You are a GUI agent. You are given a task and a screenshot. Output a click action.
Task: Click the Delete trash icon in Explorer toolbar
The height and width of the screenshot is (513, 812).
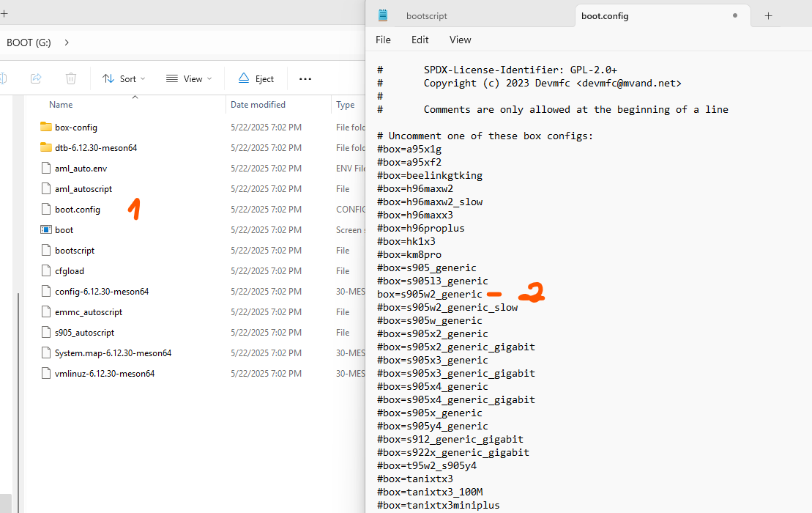click(71, 78)
